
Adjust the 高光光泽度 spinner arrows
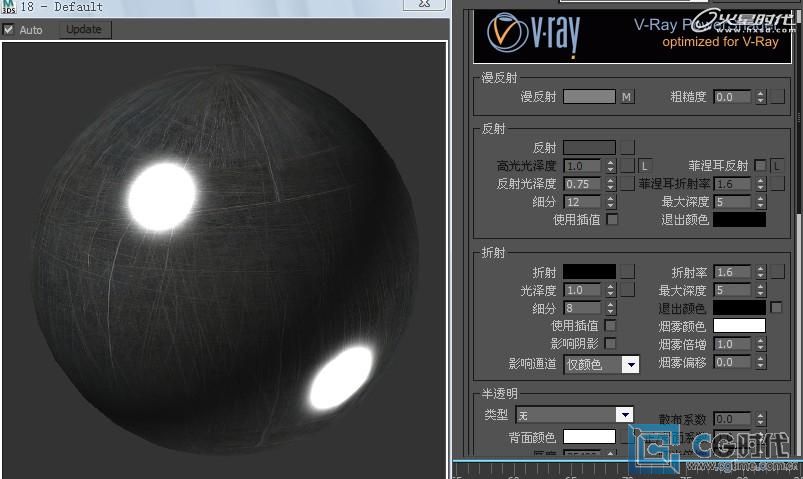point(610,166)
